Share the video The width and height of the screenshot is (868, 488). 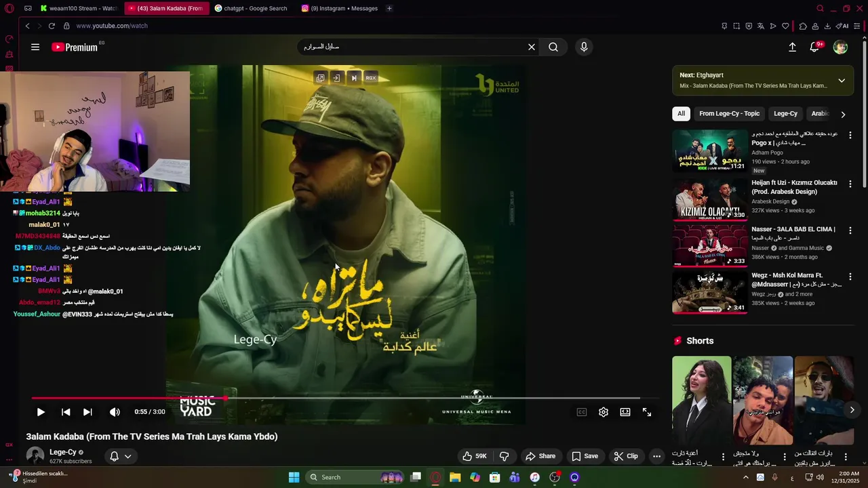pos(540,456)
